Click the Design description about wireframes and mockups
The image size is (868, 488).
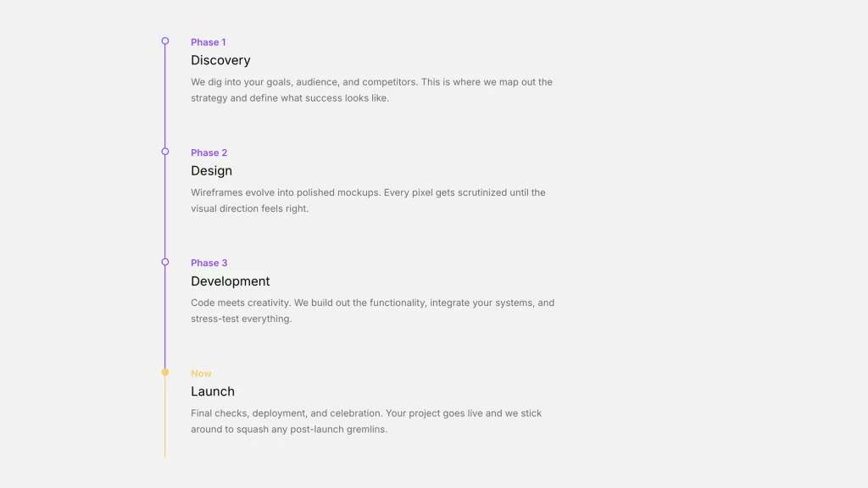point(368,200)
